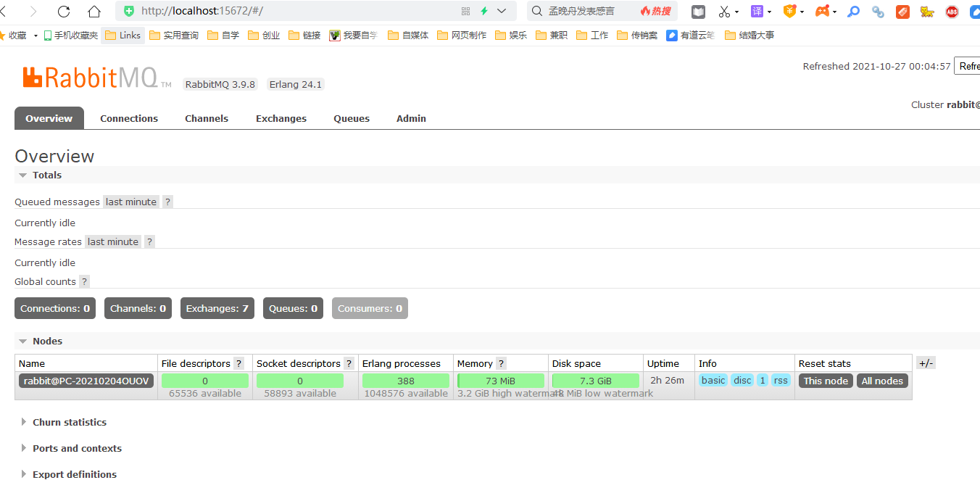Click the Channels: 0 count button
The image size is (980, 480).
coord(138,308)
